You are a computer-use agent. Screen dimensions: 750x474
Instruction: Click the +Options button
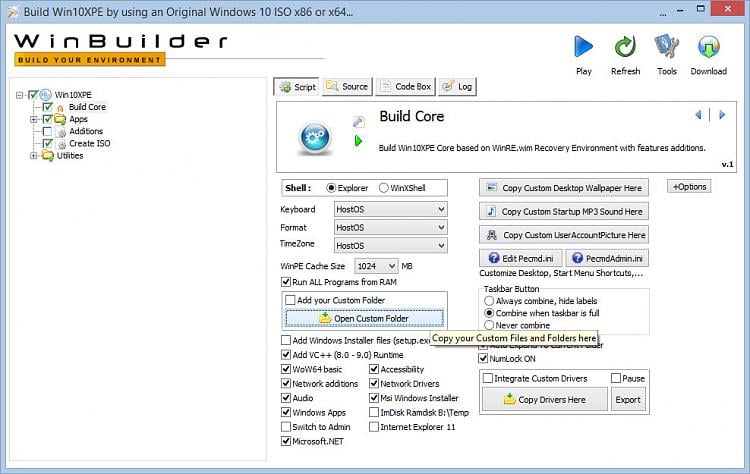pos(689,187)
